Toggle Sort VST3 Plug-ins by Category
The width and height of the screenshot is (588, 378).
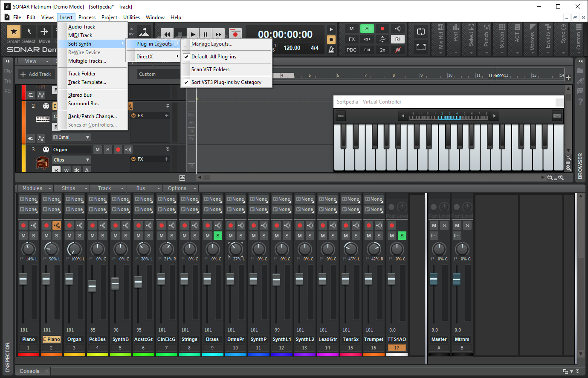[x=226, y=82]
